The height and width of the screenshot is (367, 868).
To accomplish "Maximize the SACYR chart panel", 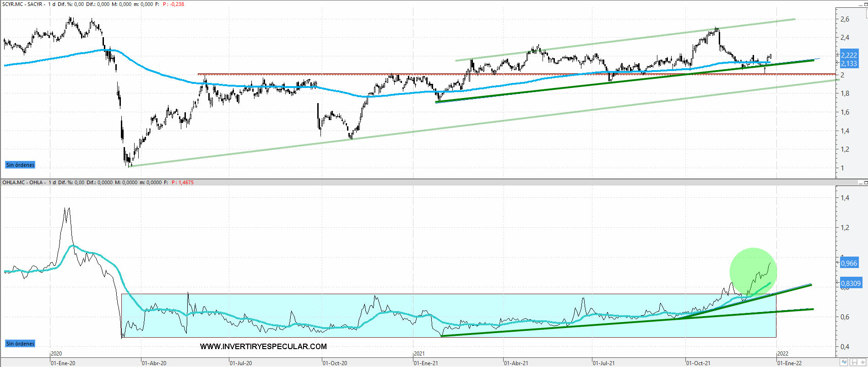I will point(866,4).
